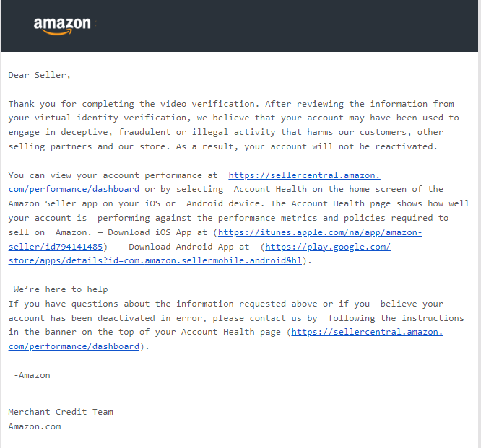The width and height of the screenshot is (481, 448).
Task: Open the sellercentral link after "account performance at"
Action: click(304, 175)
